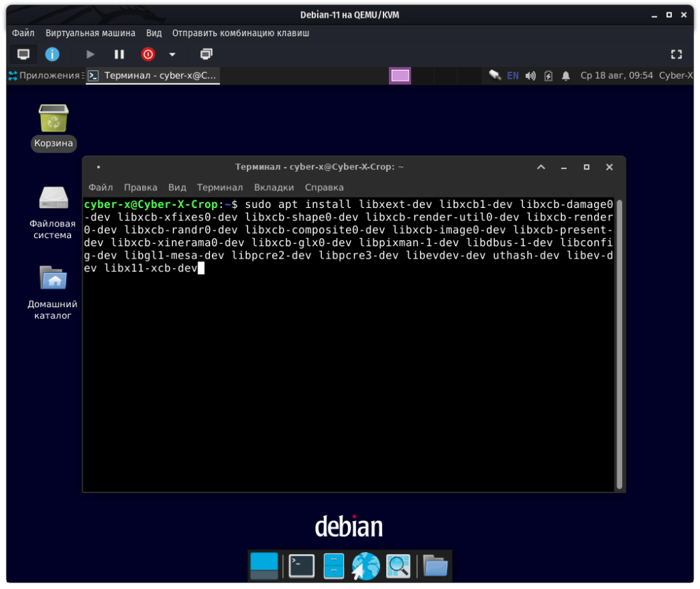Switch to the highlighted workspace in pager

point(400,76)
